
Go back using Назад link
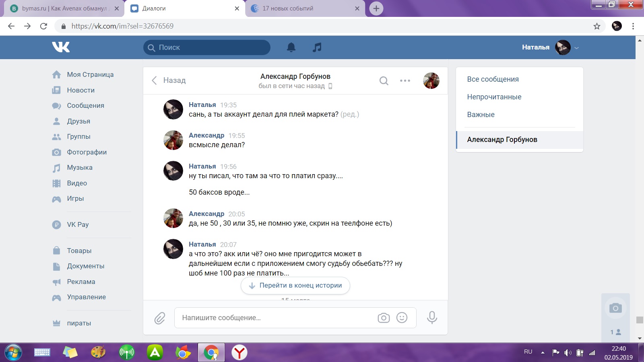169,80
